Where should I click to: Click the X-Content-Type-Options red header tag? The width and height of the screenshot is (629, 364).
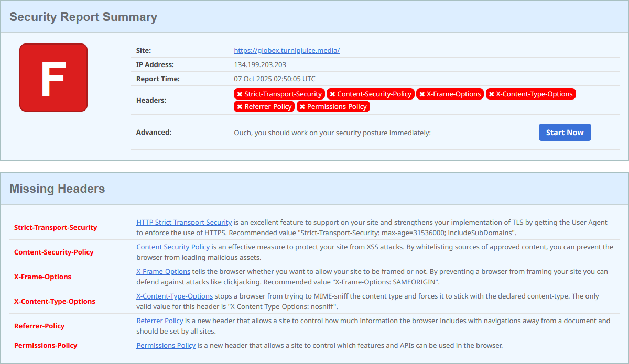pyautogui.click(x=530, y=94)
